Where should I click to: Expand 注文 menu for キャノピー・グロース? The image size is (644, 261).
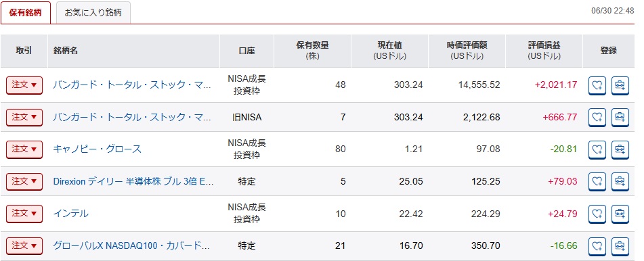pos(24,149)
